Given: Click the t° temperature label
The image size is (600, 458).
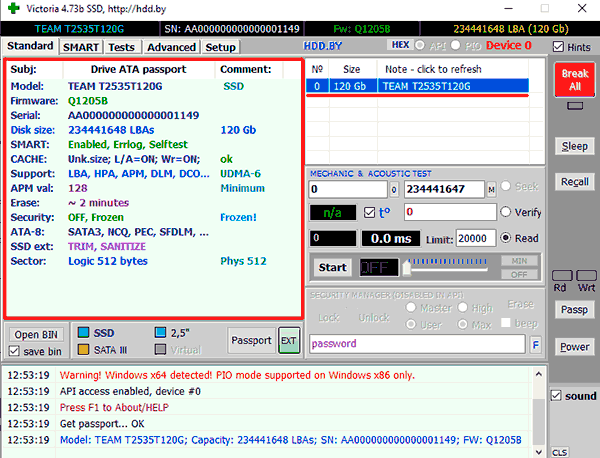Looking at the screenshot, I should click(385, 212).
